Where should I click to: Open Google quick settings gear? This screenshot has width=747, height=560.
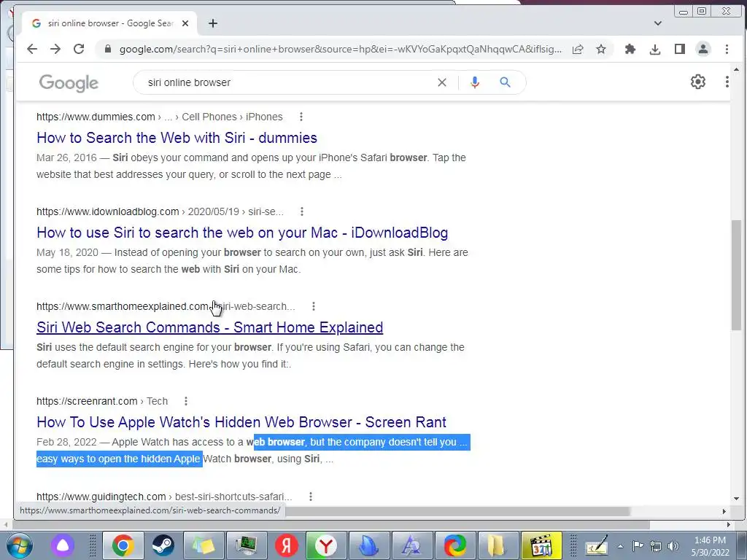coord(698,82)
